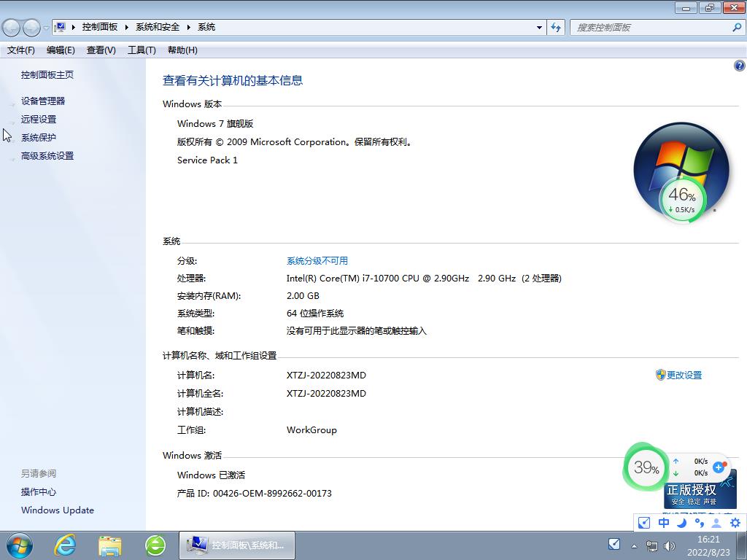Click the refresh button next to address bar
The height and width of the screenshot is (560, 747).
[556, 28]
